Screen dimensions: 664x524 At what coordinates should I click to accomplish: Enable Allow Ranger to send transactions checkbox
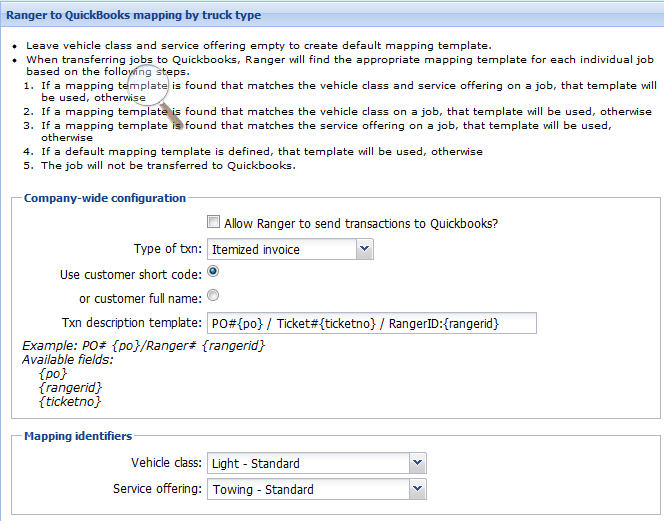click(x=213, y=222)
